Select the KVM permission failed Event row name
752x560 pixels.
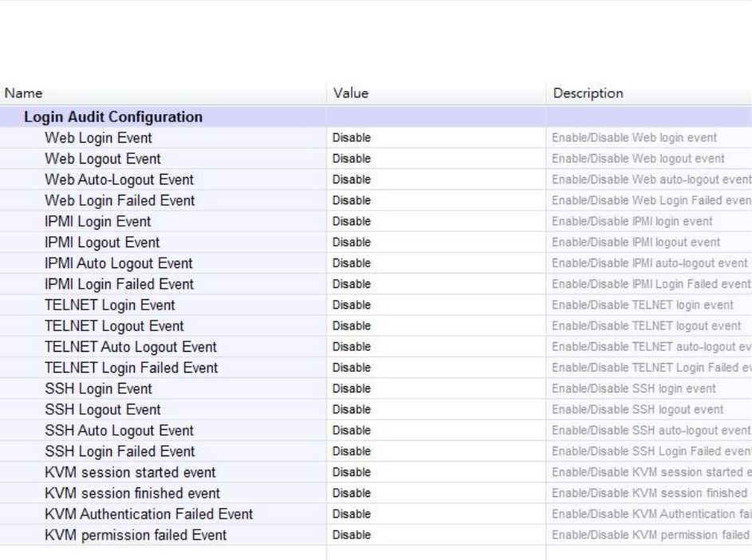tap(136, 535)
